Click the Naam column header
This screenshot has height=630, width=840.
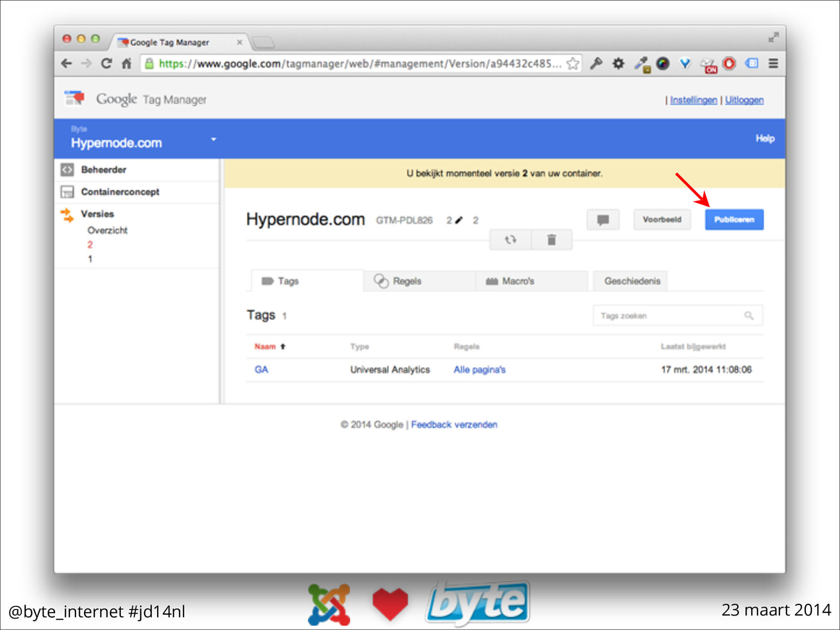(x=265, y=346)
